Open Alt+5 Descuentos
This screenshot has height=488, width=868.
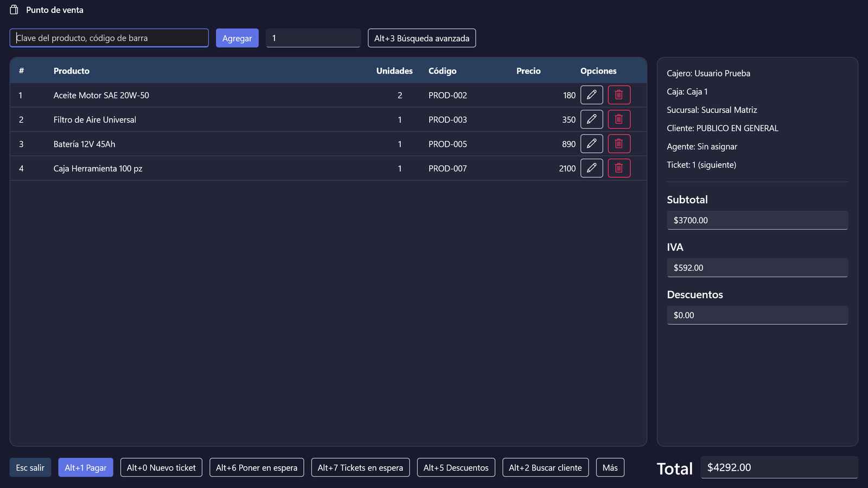pyautogui.click(x=456, y=467)
